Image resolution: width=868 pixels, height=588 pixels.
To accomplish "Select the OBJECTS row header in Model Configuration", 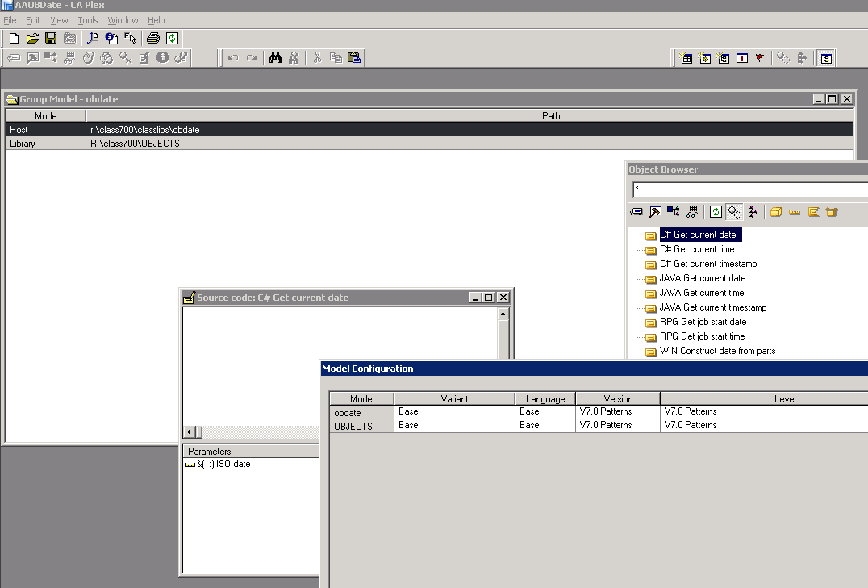I will coord(362,427).
